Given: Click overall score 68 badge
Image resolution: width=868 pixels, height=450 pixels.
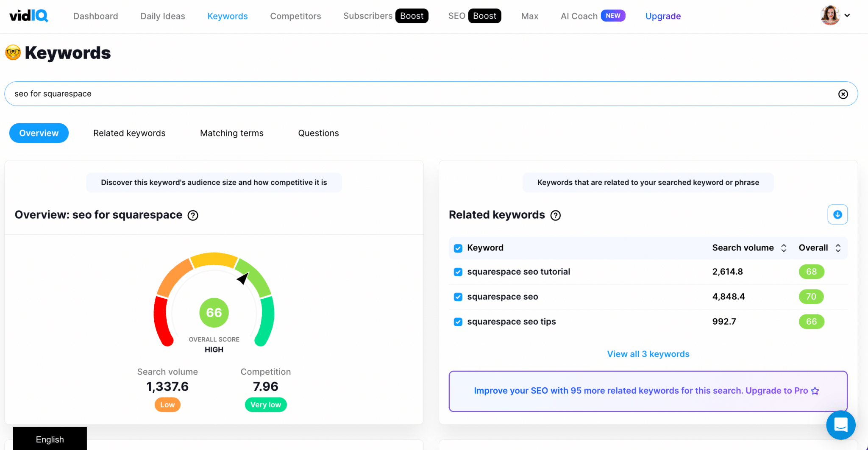Looking at the screenshot, I should [811, 272].
